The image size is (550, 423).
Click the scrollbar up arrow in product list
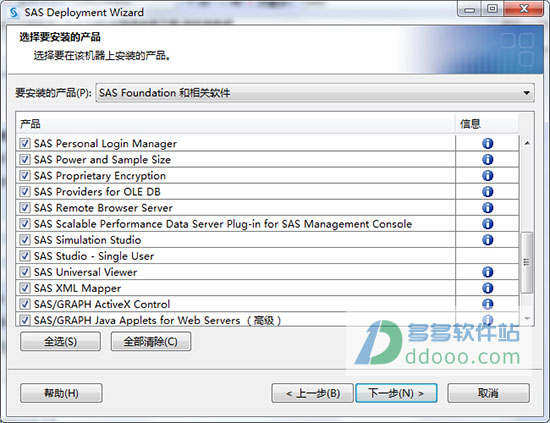(x=527, y=143)
